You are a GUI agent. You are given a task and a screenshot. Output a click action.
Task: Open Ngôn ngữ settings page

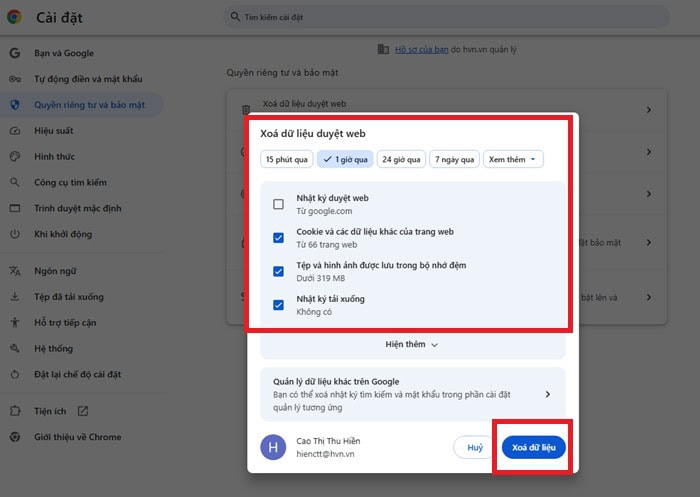click(55, 271)
